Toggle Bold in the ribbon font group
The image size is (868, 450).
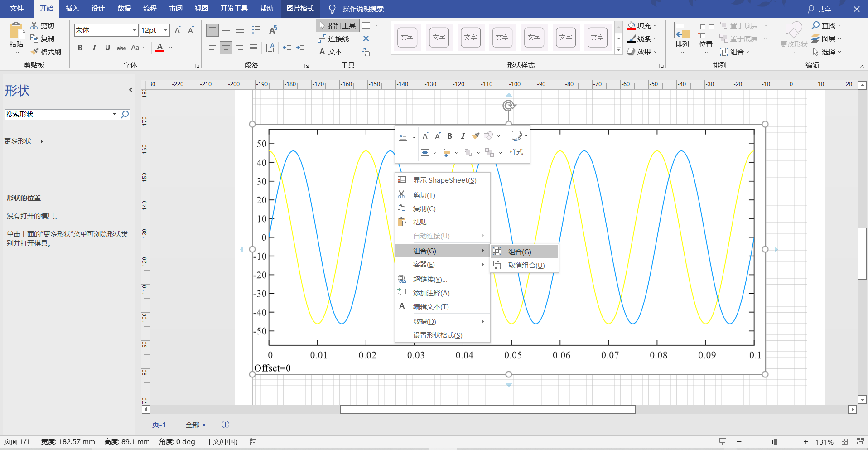click(80, 48)
